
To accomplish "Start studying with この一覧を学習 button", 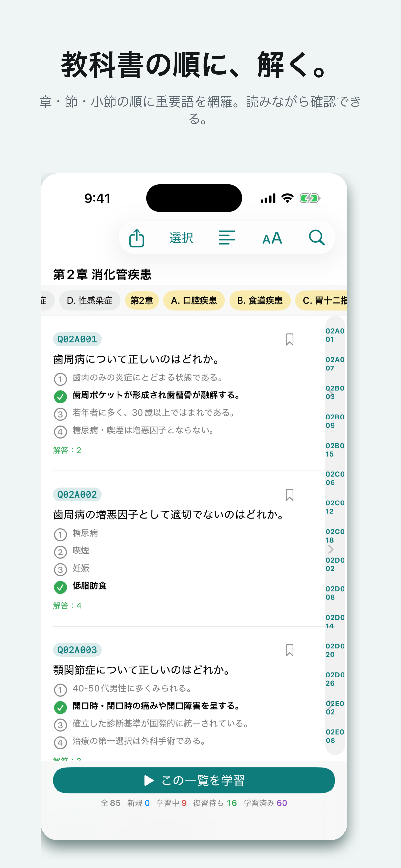I will tap(194, 780).
